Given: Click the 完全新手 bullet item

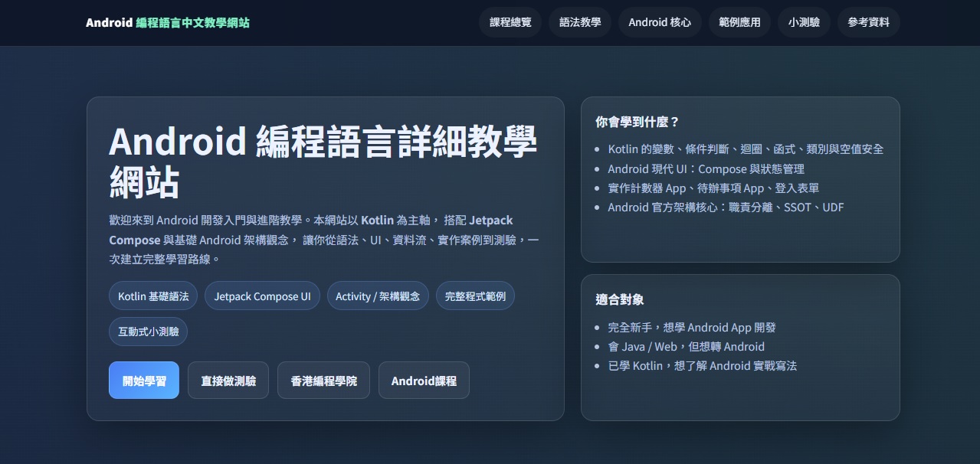Looking at the screenshot, I should (x=692, y=327).
